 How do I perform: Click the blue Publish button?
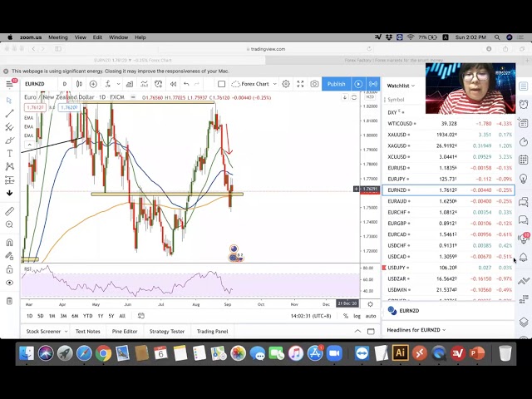336,84
